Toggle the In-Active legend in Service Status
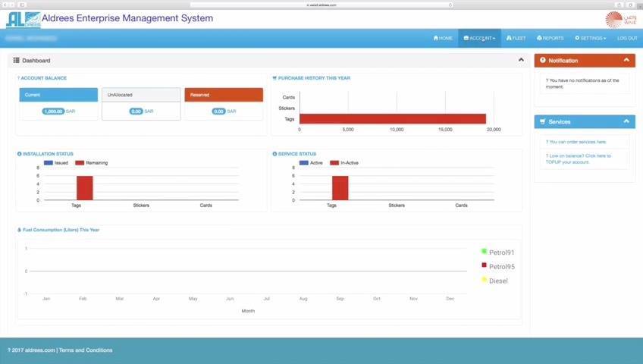This screenshot has width=643, height=364. tap(344, 163)
